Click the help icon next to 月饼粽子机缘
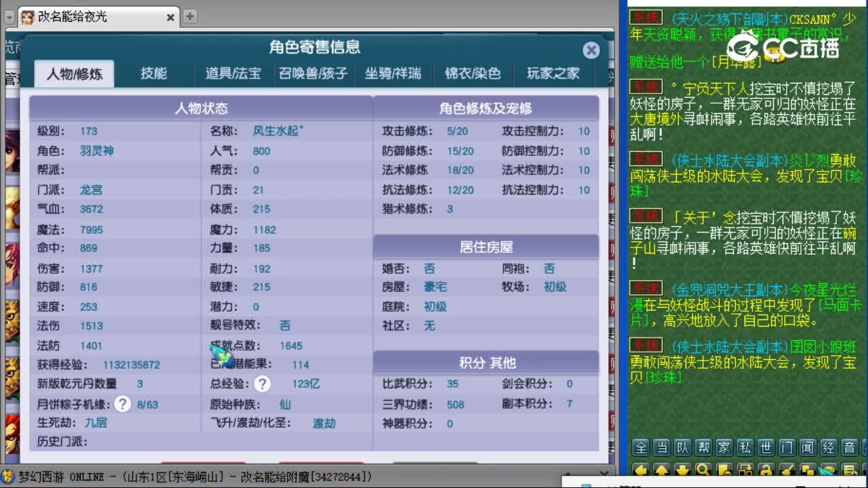This screenshot has width=868, height=488. tap(122, 405)
